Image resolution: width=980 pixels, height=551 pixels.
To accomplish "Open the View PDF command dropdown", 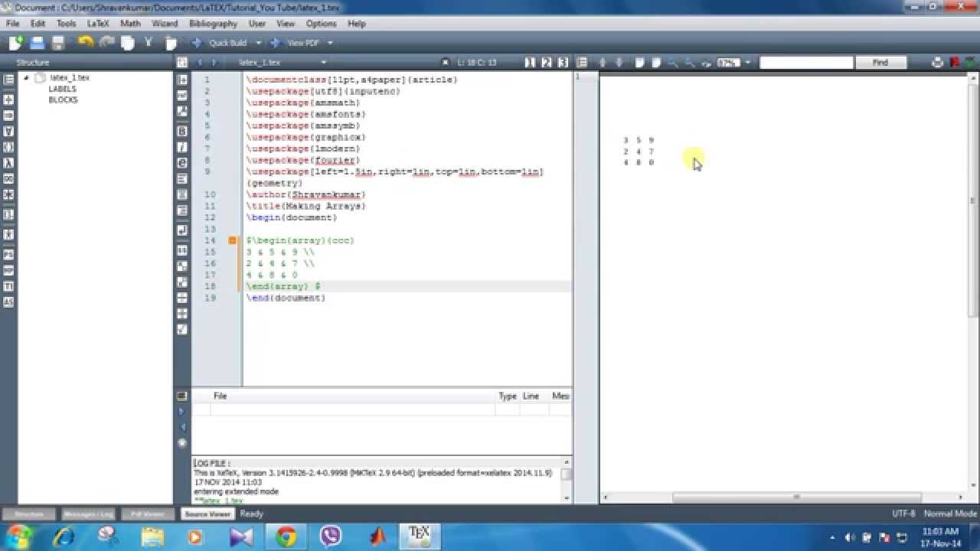I will (x=329, y=43).
